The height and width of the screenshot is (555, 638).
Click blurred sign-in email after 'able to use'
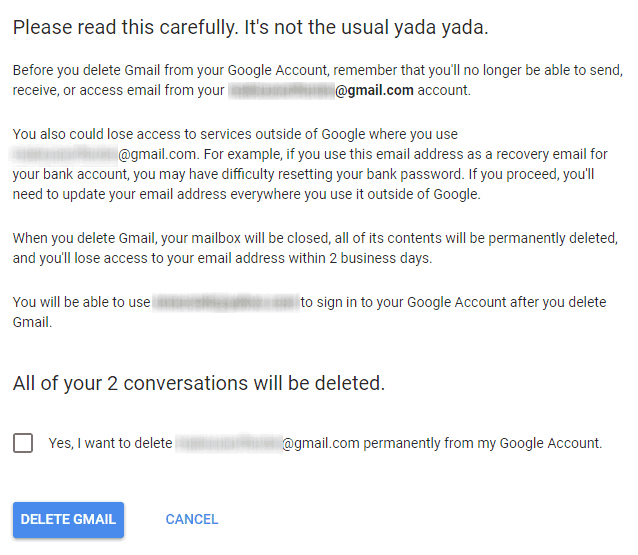(226, 301)
